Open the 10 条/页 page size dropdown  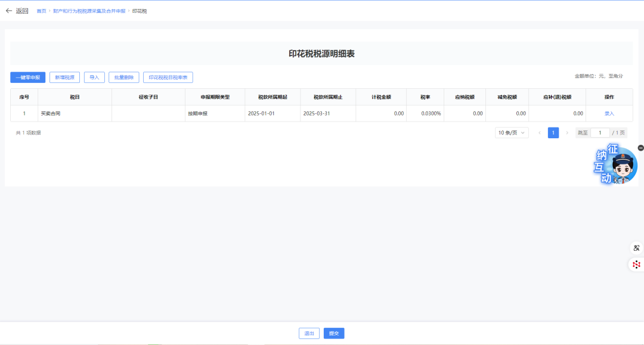pos(510,132)
